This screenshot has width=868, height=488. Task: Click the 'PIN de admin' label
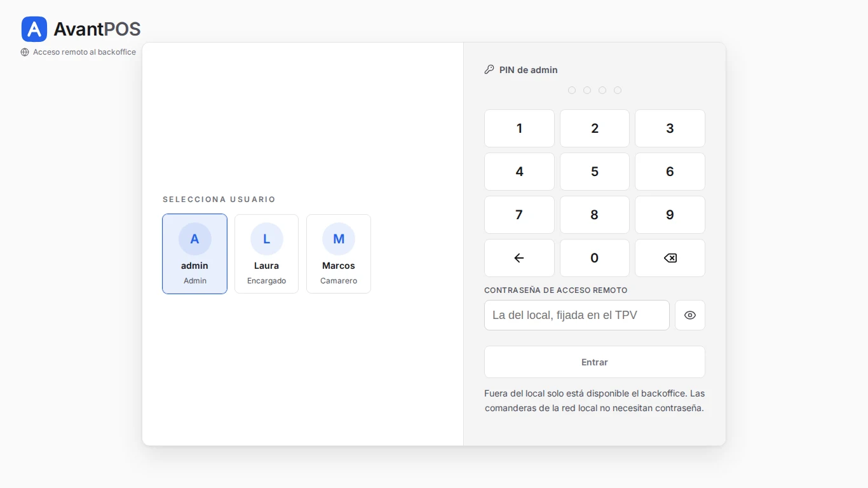click(529, 70)
